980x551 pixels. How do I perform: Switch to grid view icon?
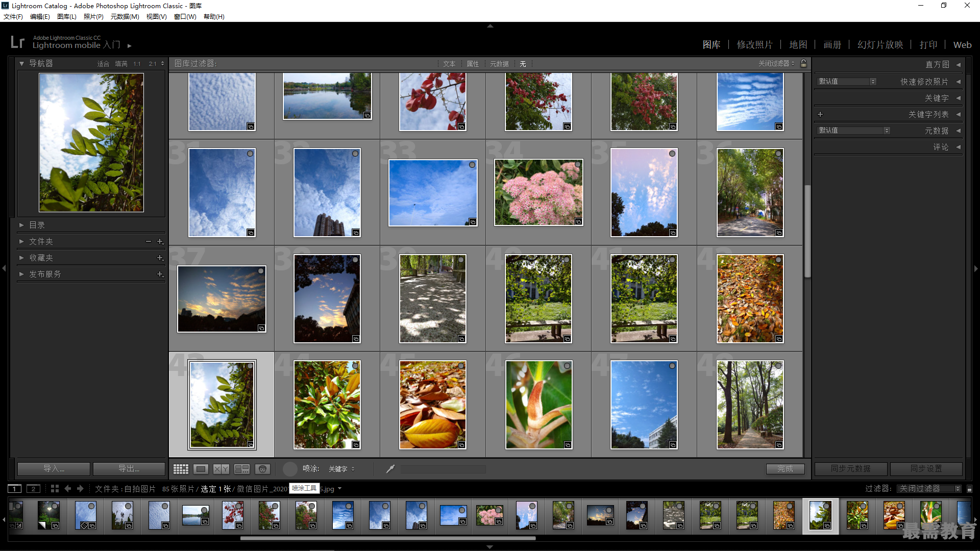[x=181, y=469]
